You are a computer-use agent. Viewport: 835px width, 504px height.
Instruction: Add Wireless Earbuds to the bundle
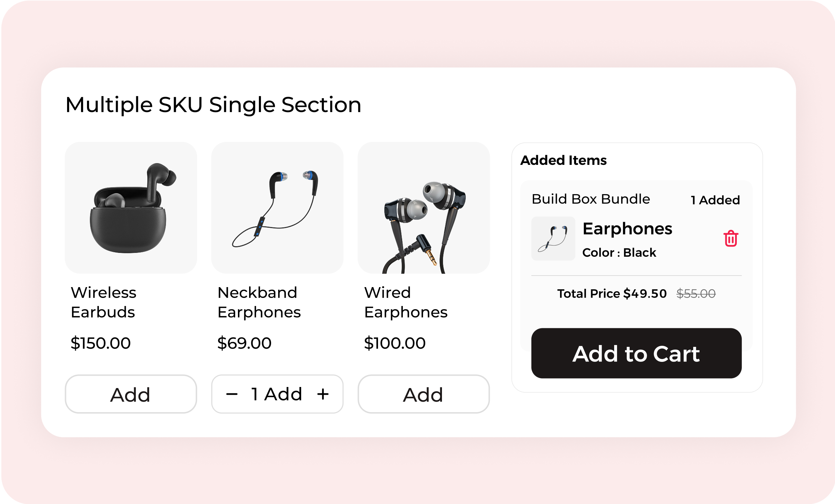pyautogui.click(x=131, y=394)
